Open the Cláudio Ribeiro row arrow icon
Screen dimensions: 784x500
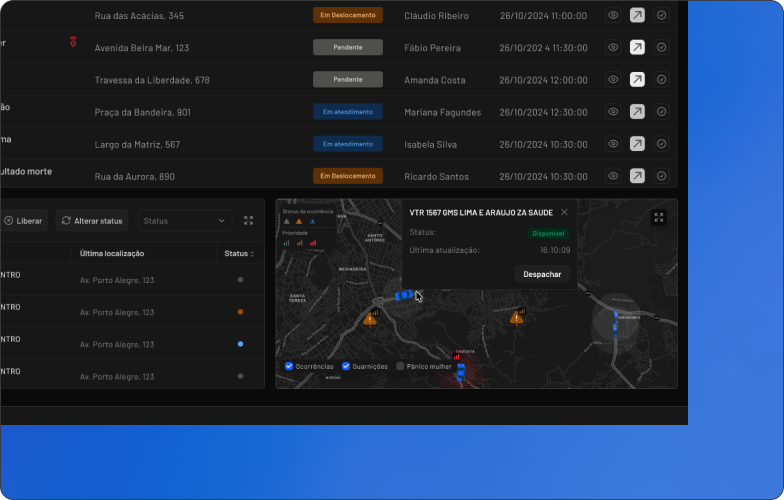(x=637, y=15)
